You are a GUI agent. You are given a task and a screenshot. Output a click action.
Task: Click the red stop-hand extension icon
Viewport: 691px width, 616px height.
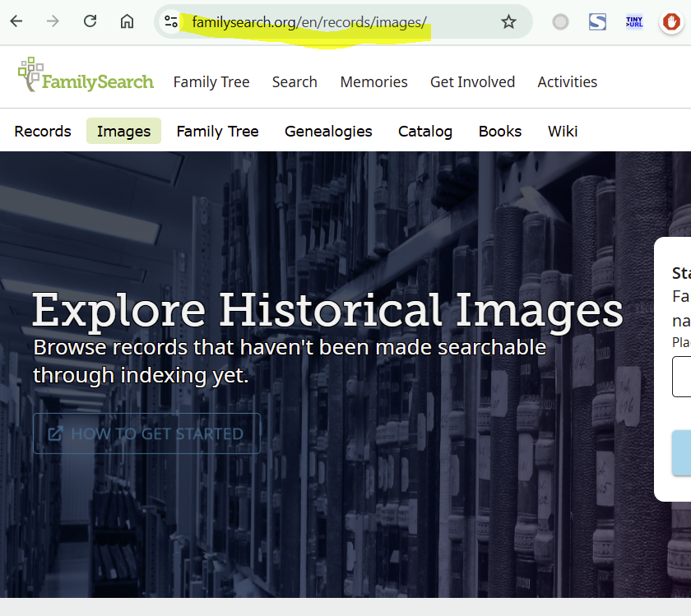point(671,21)
